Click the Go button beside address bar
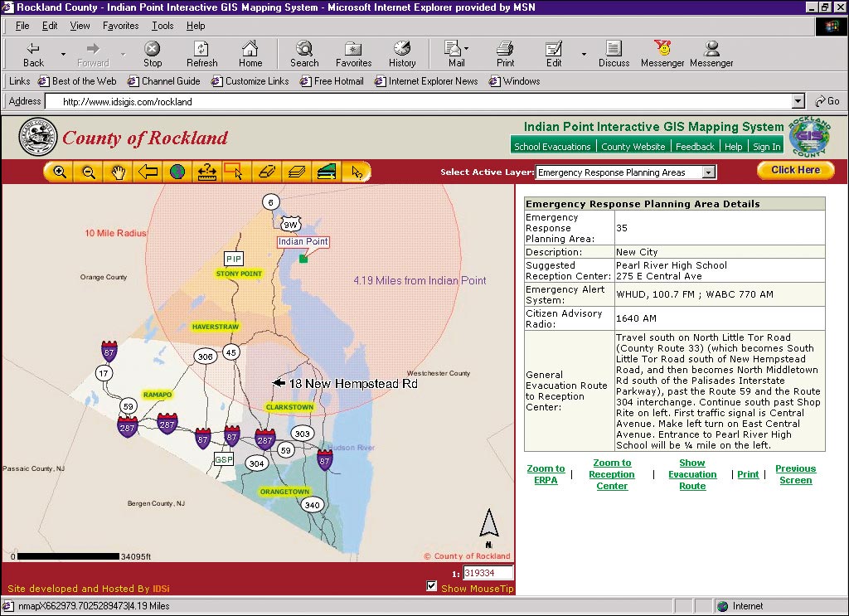 point(827,101)
